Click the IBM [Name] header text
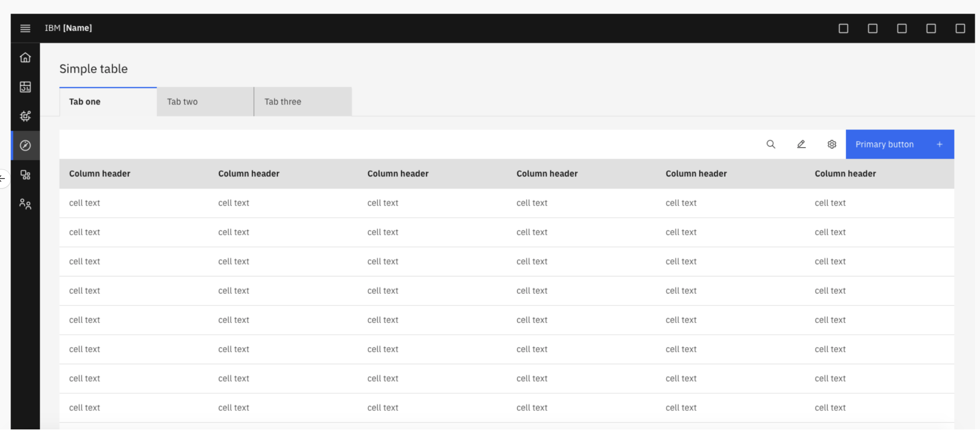This screenshot has height=432, width=980. point(68,28)
